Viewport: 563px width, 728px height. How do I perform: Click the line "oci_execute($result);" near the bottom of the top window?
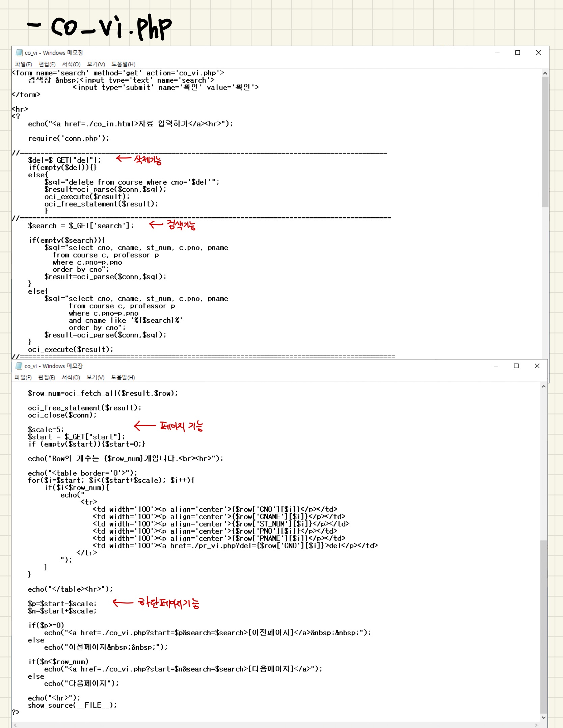(x=71, y=349)
